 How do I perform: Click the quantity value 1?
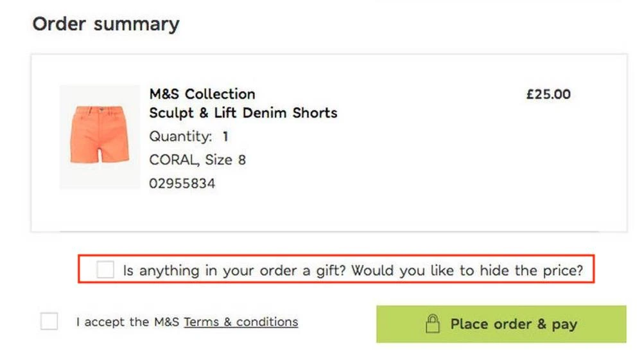click(225, 136)
